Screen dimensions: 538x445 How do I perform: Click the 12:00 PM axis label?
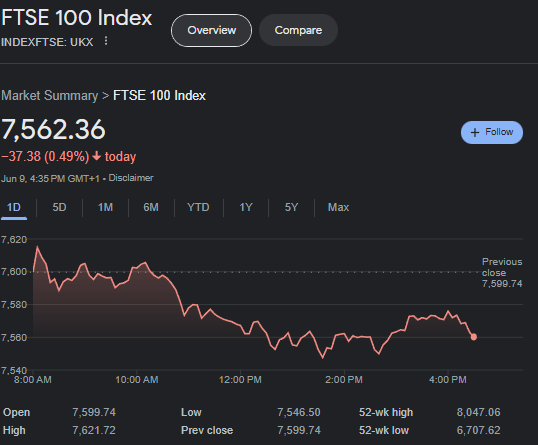[x=240, y=380]
